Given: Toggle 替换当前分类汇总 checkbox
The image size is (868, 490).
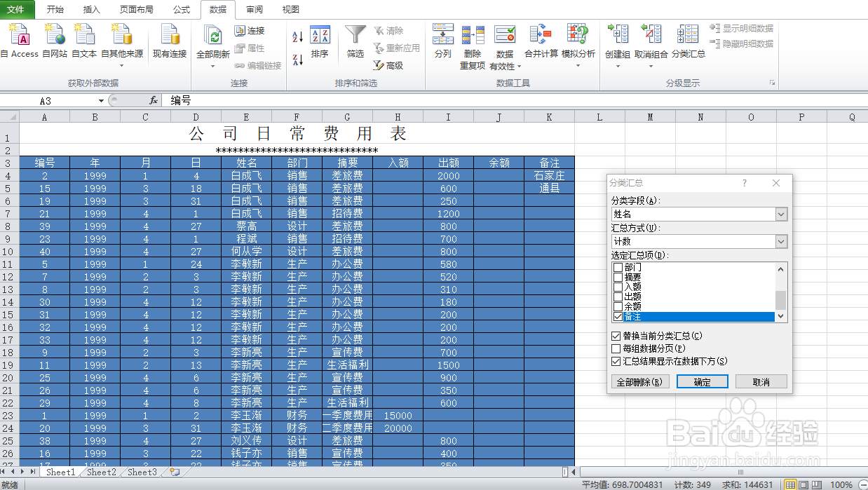Looking at the screenshot, I should (x=616, y=336).
